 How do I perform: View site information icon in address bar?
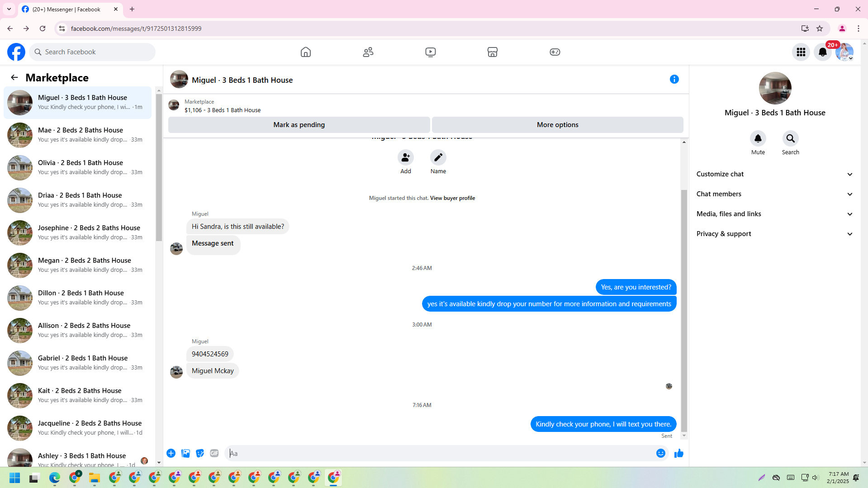(x=62, y=28)
